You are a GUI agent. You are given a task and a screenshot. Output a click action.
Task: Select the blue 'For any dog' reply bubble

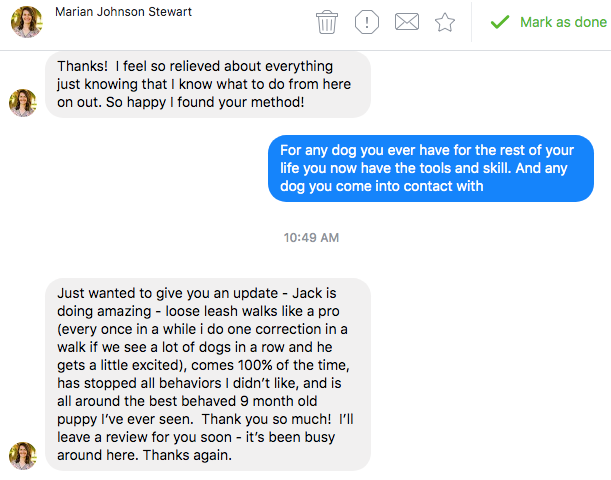[431, 168]
